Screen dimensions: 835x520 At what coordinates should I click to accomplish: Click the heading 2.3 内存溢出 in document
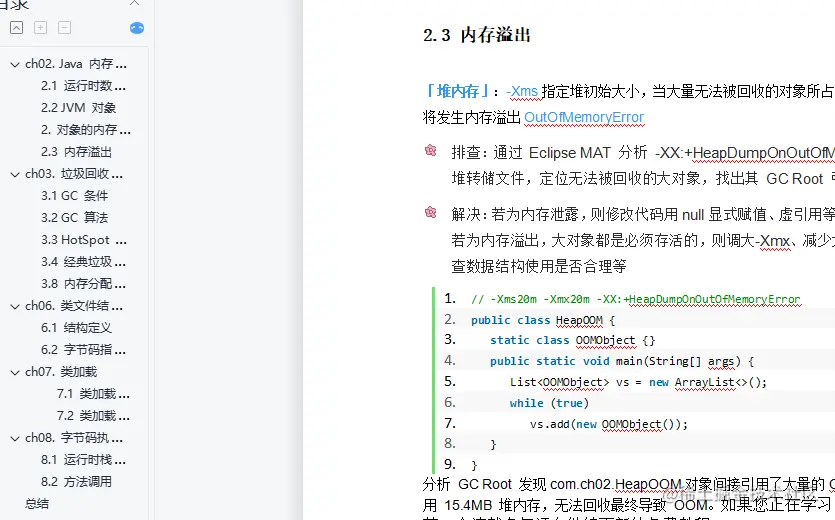(x=477, y=35)
